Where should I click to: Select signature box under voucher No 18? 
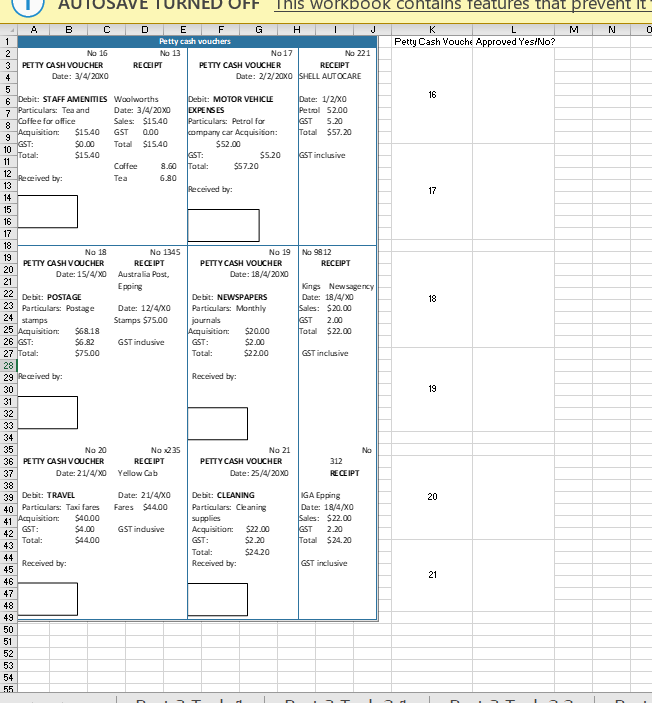(x=48, y=412)
